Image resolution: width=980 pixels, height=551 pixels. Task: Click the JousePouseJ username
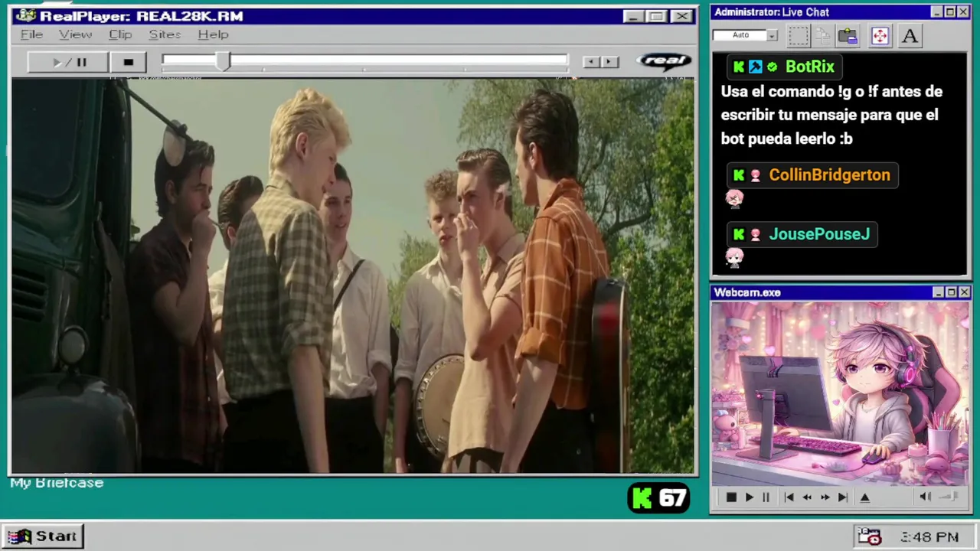[819, 234]
